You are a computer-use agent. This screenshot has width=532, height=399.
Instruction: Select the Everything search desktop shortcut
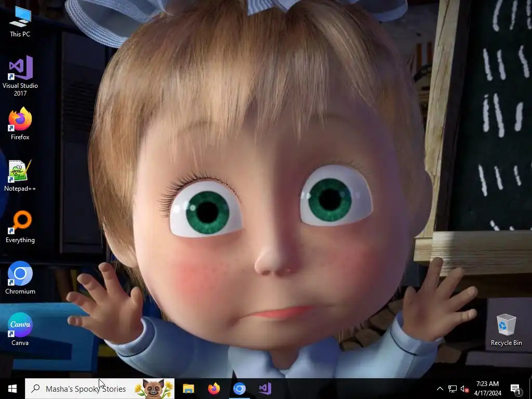point(20,227)
